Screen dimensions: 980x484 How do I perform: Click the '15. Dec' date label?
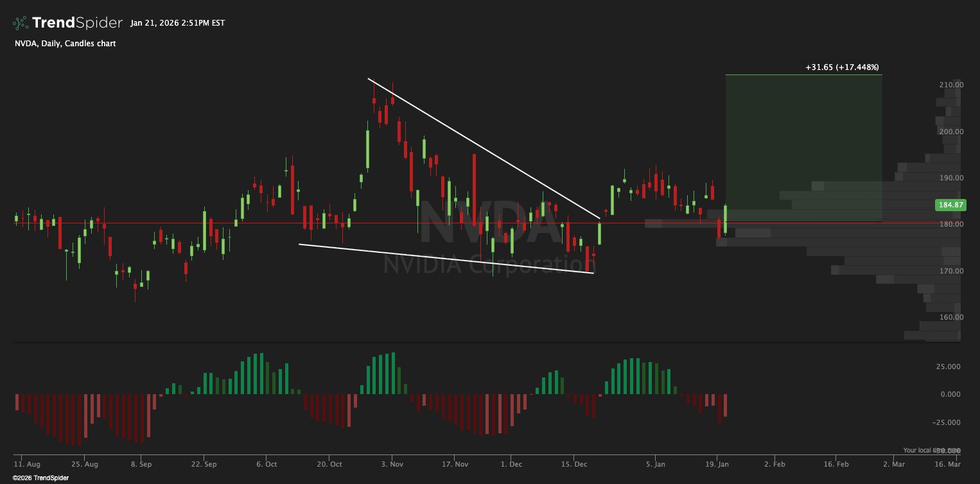tap(574, 463)
